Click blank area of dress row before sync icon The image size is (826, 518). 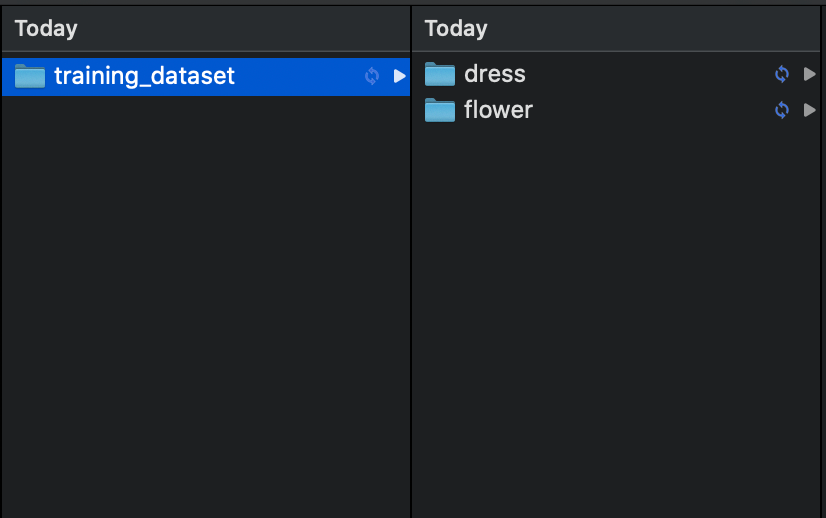click(648, 74)
